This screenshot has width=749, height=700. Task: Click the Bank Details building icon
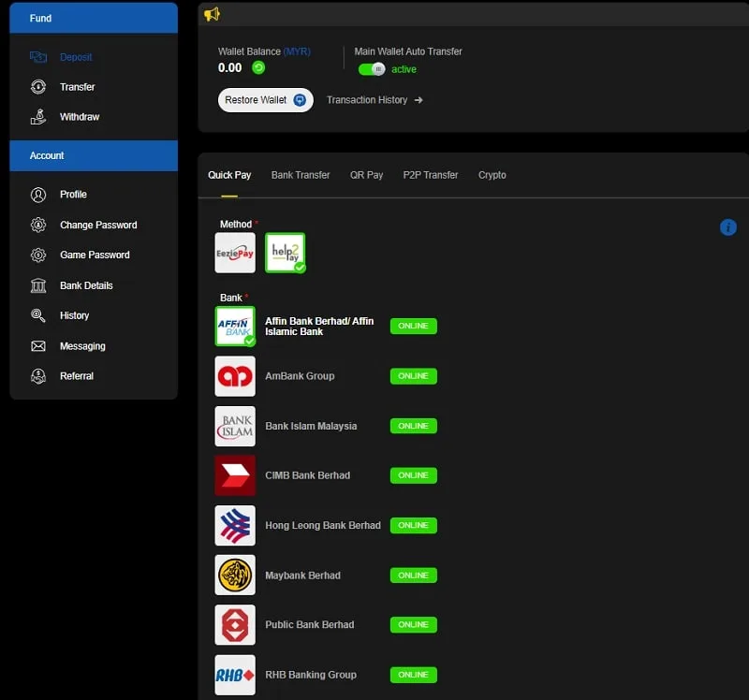(x=38, y=285)
